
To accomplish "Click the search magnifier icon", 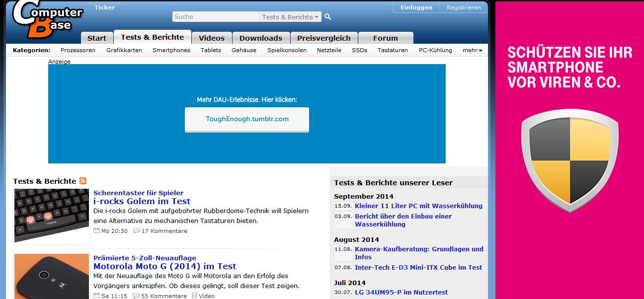I will [327, 17].
